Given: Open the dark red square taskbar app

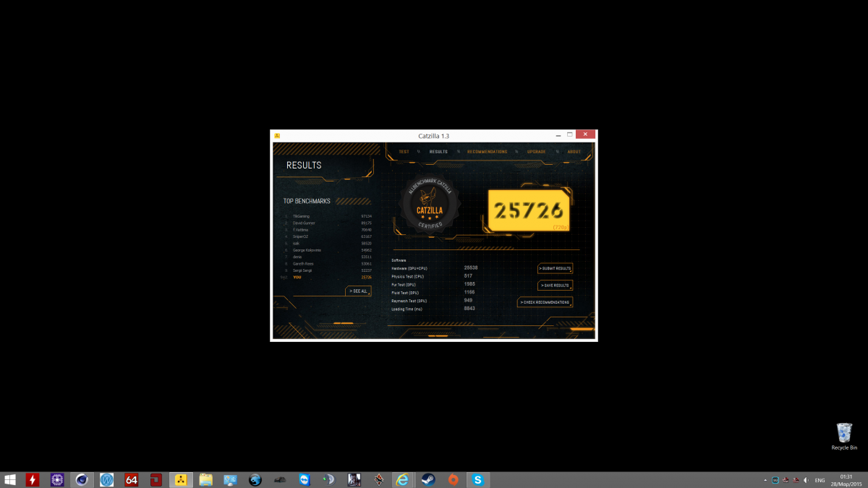Looking at the screenshot, I should 156,479.
